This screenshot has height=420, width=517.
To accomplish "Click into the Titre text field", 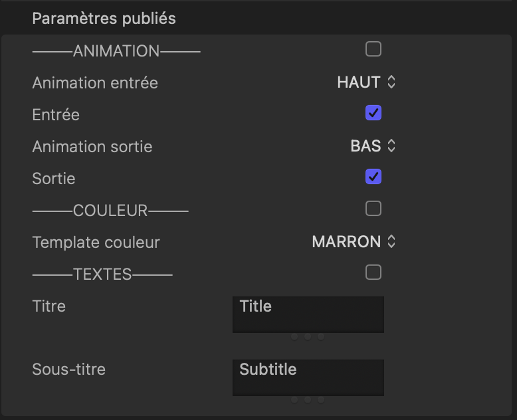I will (x=308, y=314).
